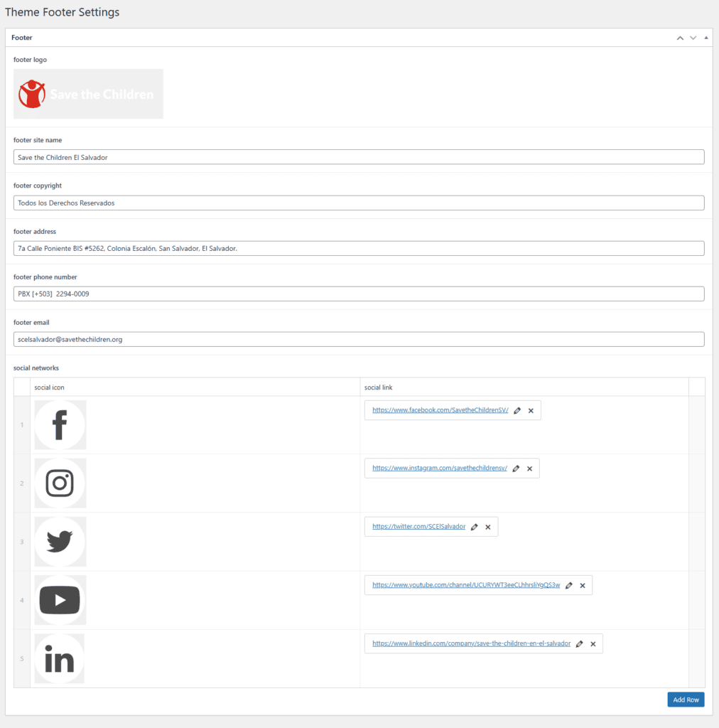The image size is (719, 728).
Task: Select the Facebook social icon image
Action: pyautogui.click(x=60, y=425)
